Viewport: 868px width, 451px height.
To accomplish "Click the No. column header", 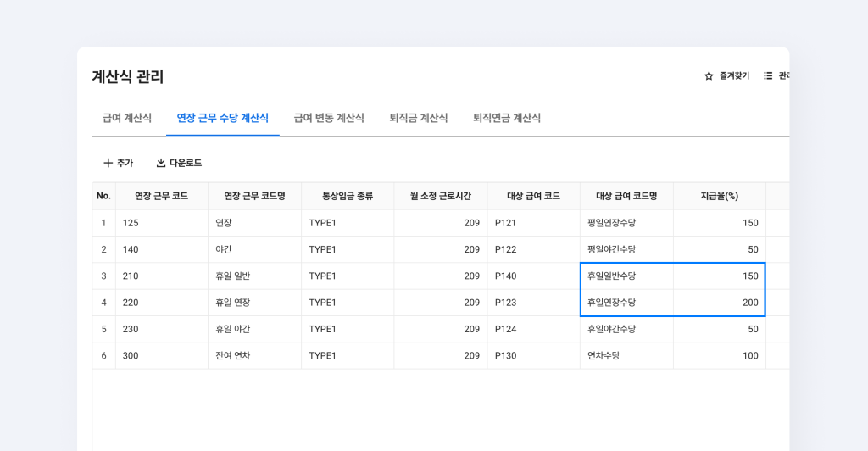I will (103, 196).
